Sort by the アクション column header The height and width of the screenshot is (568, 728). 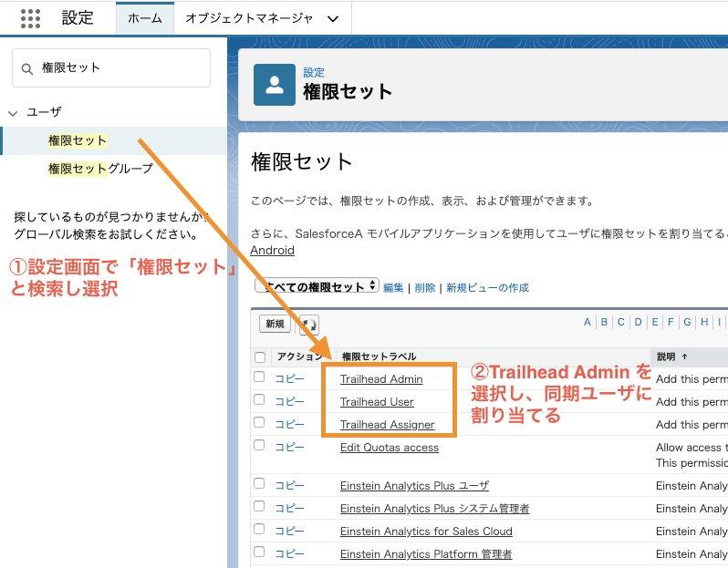299,356
